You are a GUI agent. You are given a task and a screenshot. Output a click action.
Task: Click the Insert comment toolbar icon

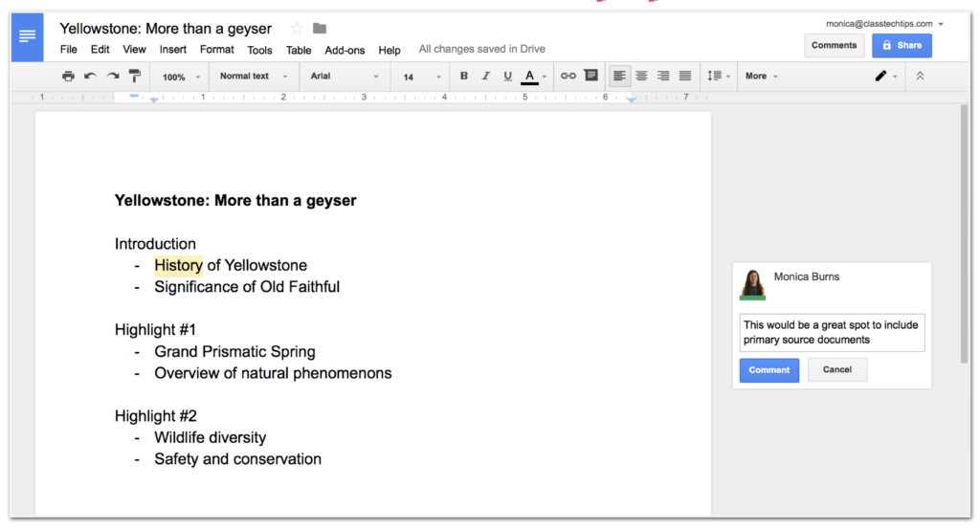[x=590, y=77]
